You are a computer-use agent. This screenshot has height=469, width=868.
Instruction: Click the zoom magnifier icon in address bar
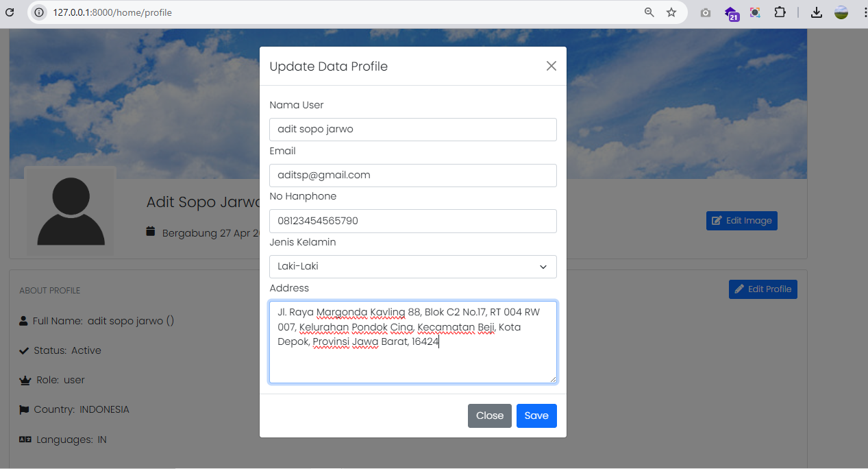point(649,12)
